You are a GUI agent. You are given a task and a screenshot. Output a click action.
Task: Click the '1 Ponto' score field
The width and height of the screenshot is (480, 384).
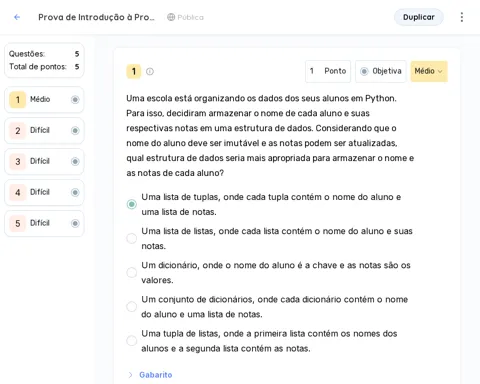328,71
